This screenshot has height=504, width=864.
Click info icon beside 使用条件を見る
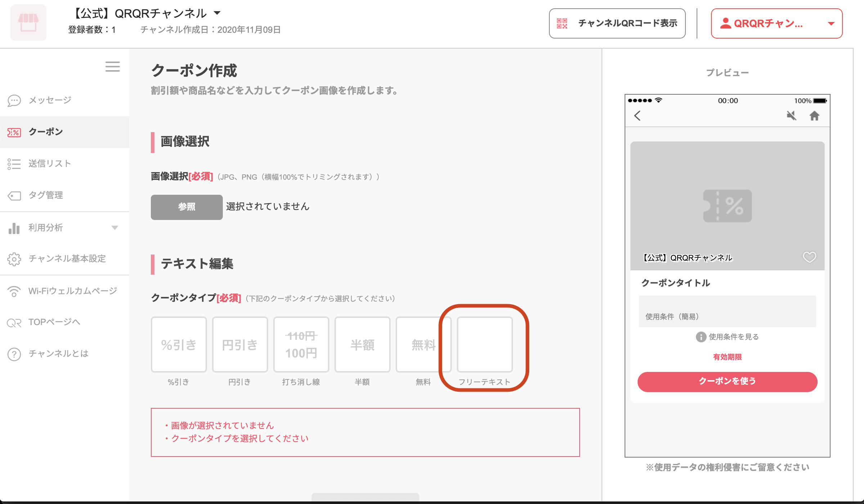(701, 337)
